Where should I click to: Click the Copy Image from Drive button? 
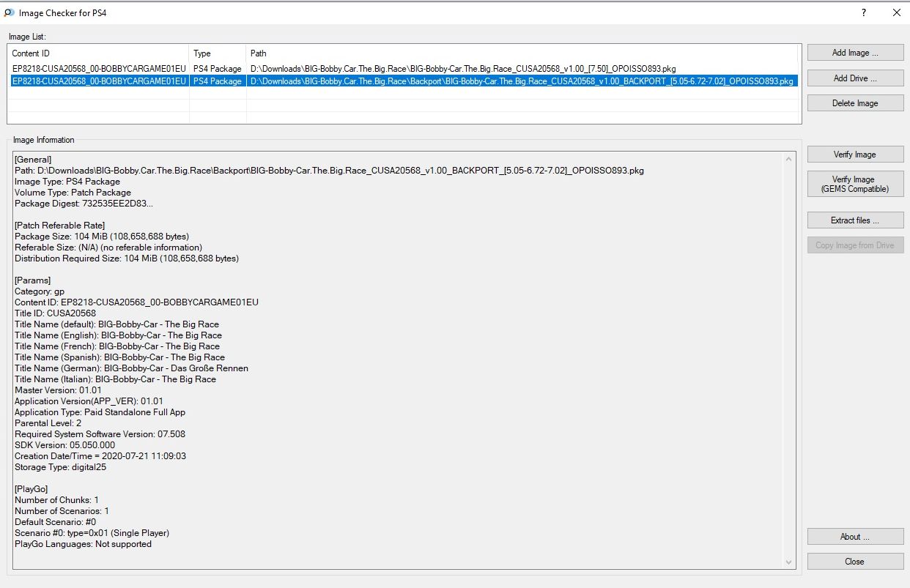(x=855, y=245)
